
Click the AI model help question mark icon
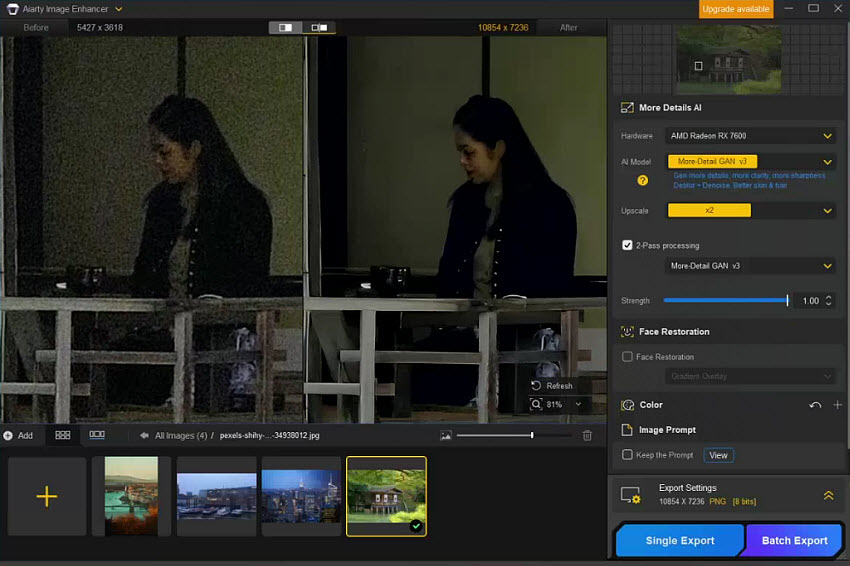coord(642,181)
